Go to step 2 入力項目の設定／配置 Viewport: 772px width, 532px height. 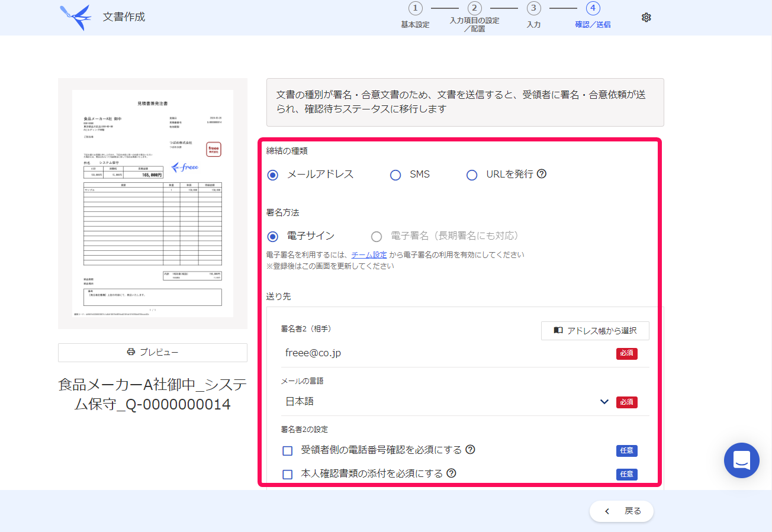(x=474, y=17)
